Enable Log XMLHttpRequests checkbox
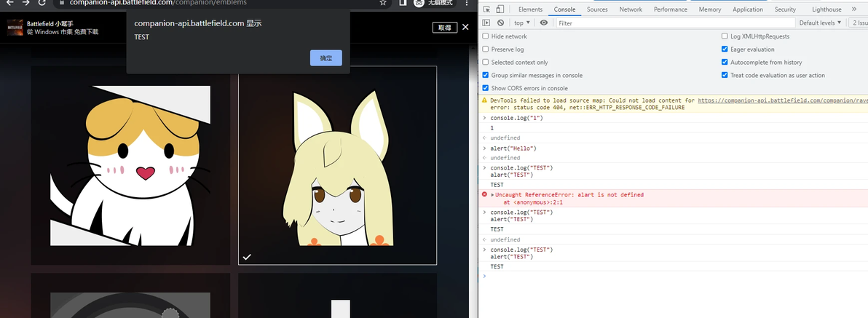868x318 pixels. click(x=725, y=36)
